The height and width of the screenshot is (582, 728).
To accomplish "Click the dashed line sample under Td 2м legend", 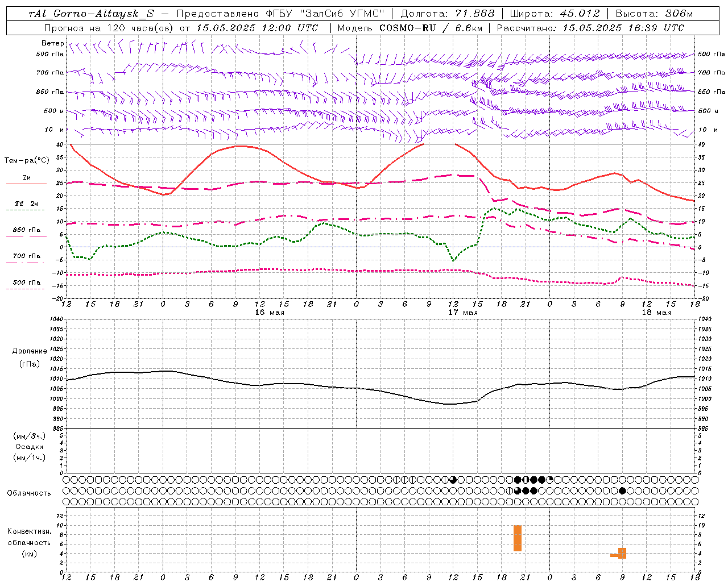I will (x=26, y=210).
